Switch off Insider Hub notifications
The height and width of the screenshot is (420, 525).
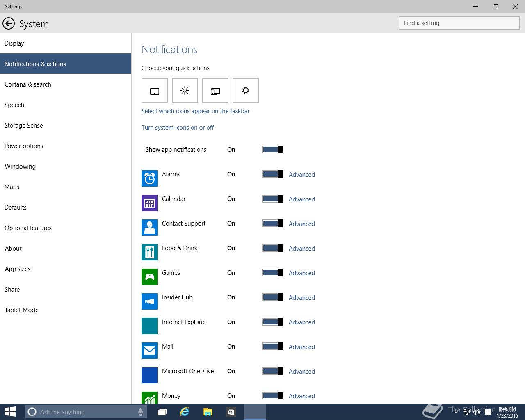(x=272, y=297)
